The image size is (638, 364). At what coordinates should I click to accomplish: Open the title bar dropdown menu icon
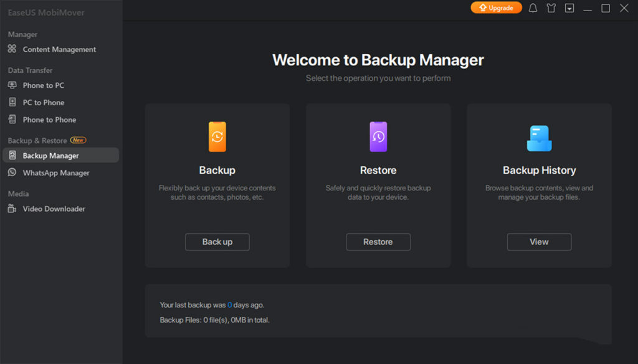569,8
